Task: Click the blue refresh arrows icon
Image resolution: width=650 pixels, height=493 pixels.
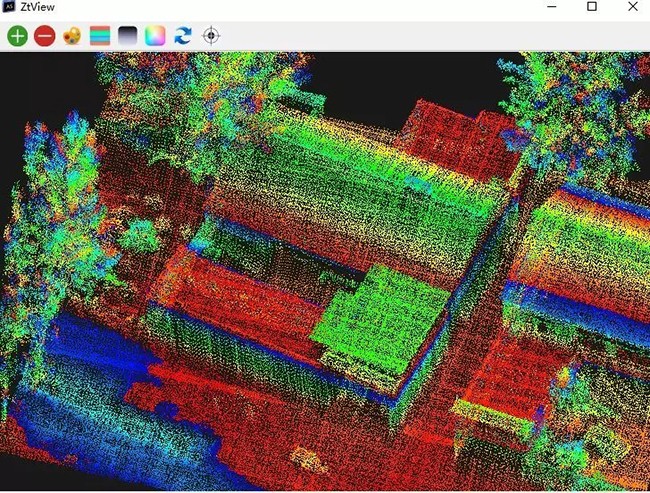Action: click(182, 36)
